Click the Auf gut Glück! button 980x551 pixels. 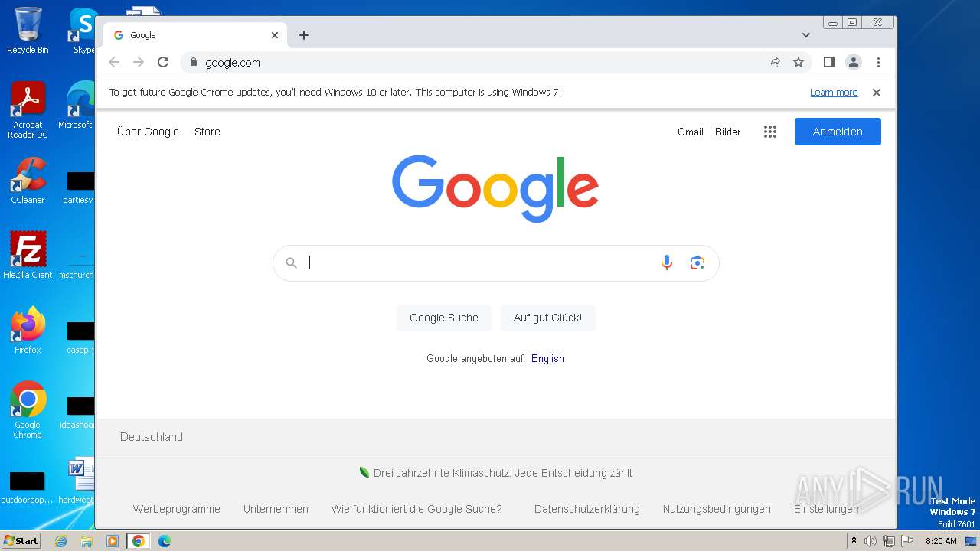547,318
